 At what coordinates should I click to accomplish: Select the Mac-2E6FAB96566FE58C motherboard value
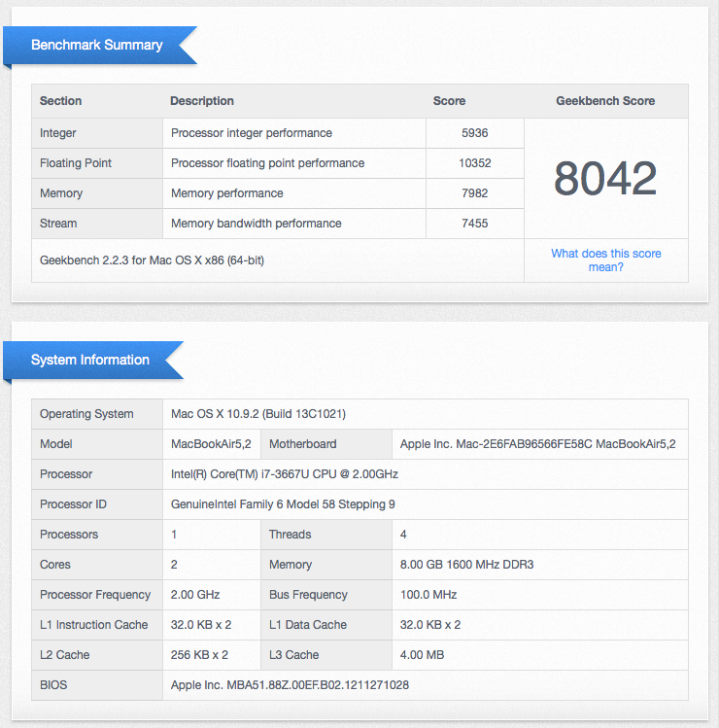point(537,444)
